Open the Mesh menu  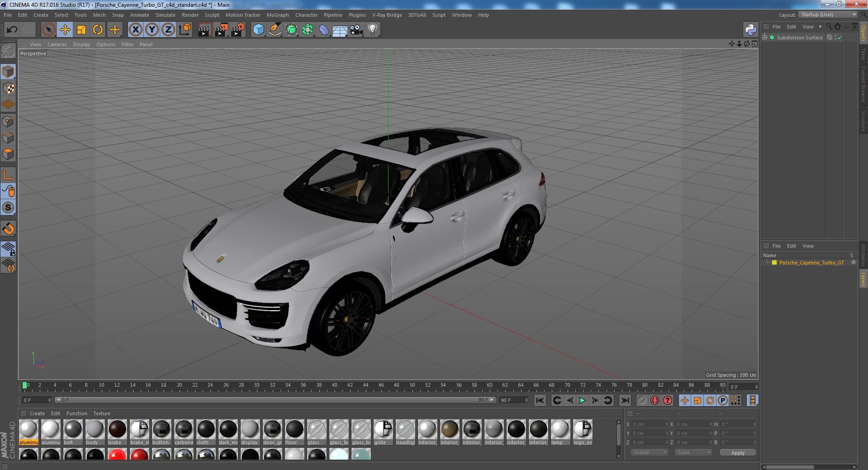coord(99,15)
